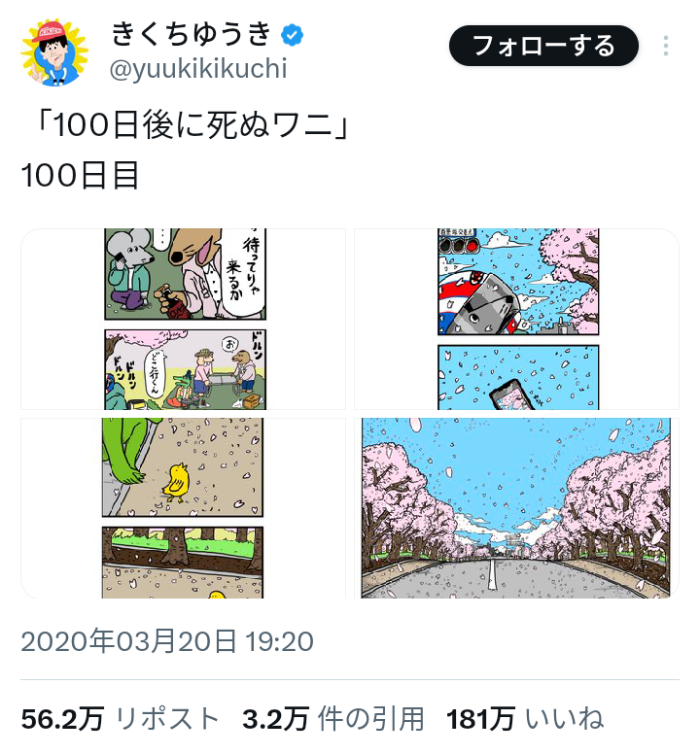View the 181万 いいね likes

click(x=524, y=719)
